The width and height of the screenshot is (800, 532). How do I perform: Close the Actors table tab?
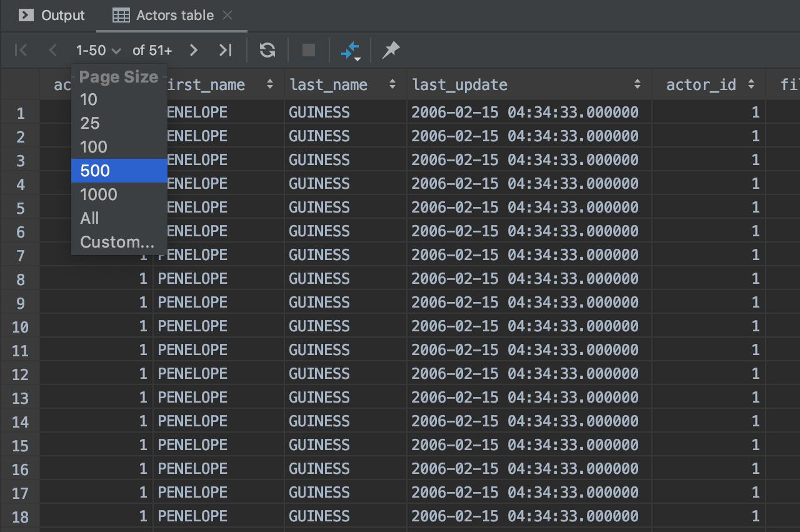click(x=227, y=16)
